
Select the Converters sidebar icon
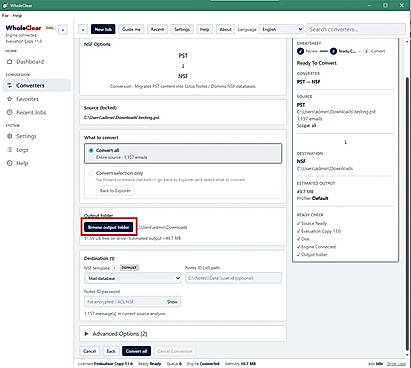(10, 86)
